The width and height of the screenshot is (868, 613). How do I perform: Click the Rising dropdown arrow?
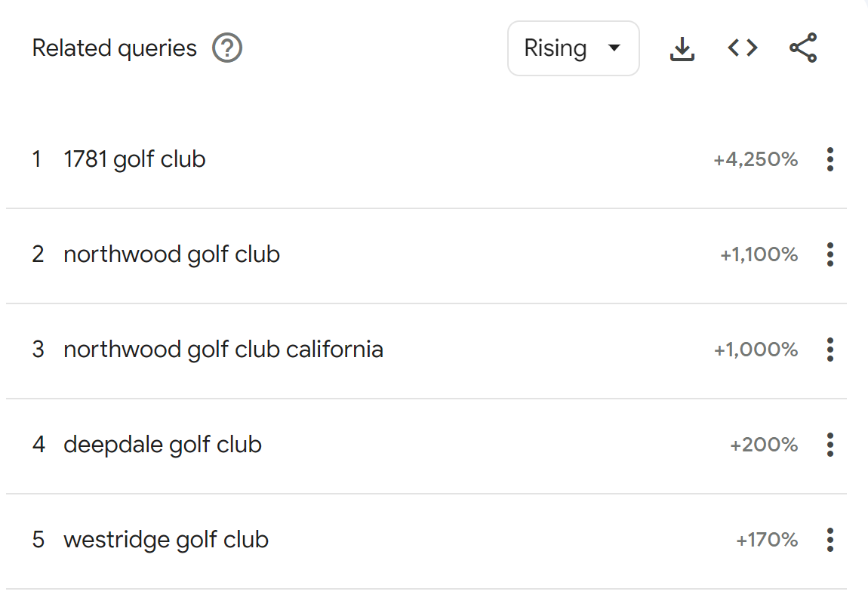point(614,49)
